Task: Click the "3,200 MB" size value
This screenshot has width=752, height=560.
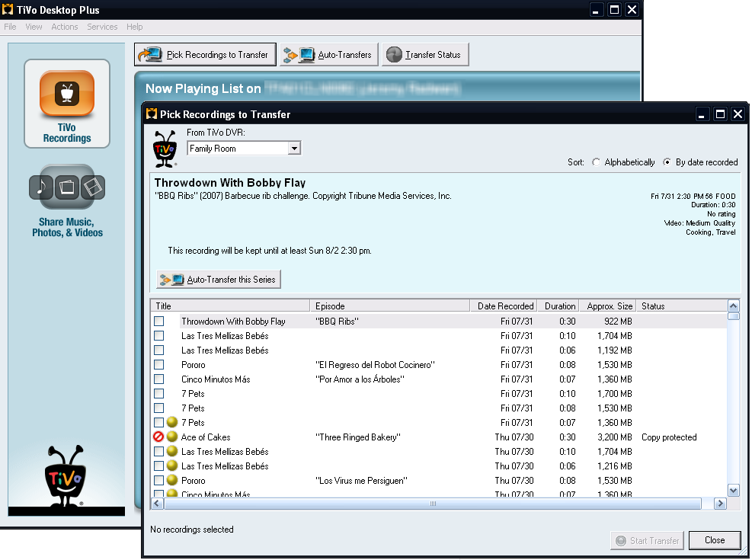Action: [615, 437]
